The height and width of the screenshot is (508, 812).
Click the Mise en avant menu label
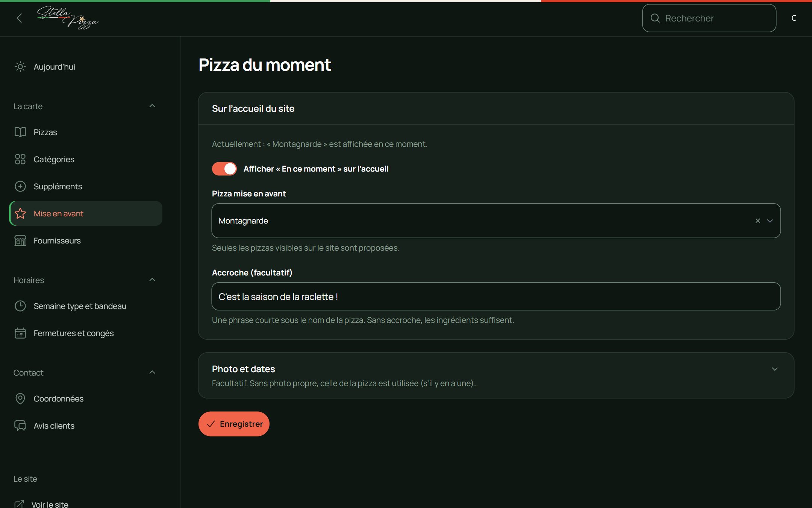click(58, 213)
